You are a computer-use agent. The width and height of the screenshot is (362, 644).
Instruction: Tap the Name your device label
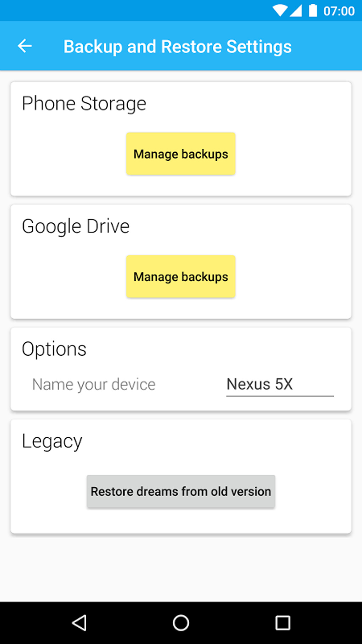pyautogui.click(x=94, y=384)
